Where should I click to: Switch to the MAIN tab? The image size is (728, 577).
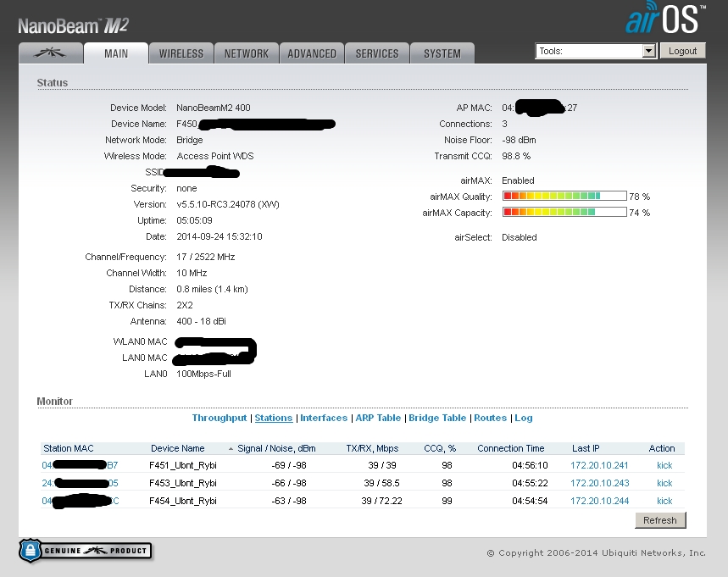116,53
